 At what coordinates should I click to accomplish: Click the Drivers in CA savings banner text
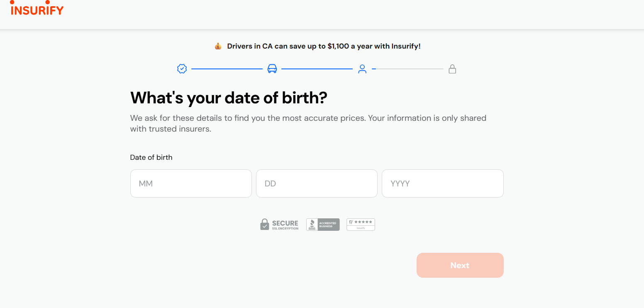pyautogui.click(x=324, y=46)
